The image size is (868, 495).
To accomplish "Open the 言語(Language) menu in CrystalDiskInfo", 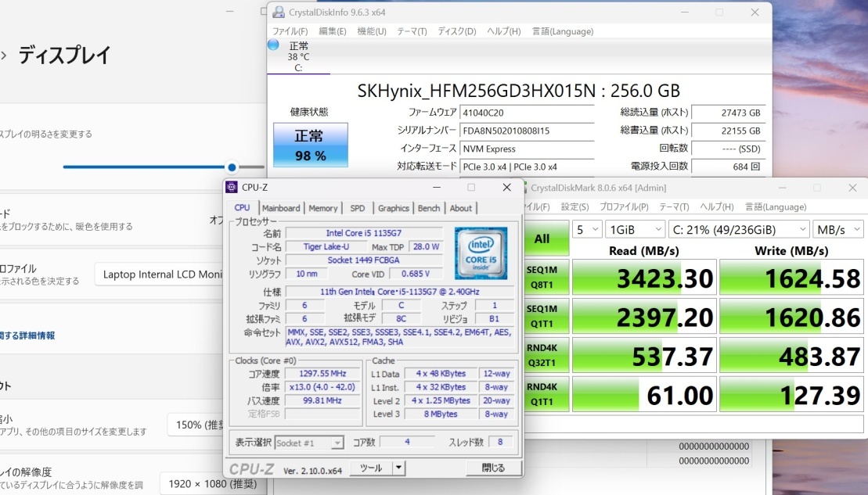I will coord(563,31).
